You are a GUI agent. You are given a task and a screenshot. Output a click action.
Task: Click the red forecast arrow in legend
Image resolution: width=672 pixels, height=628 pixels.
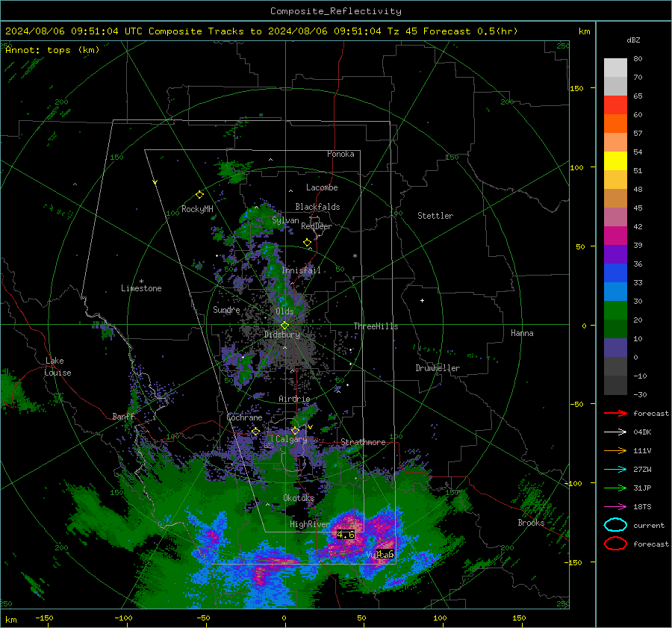615,413
